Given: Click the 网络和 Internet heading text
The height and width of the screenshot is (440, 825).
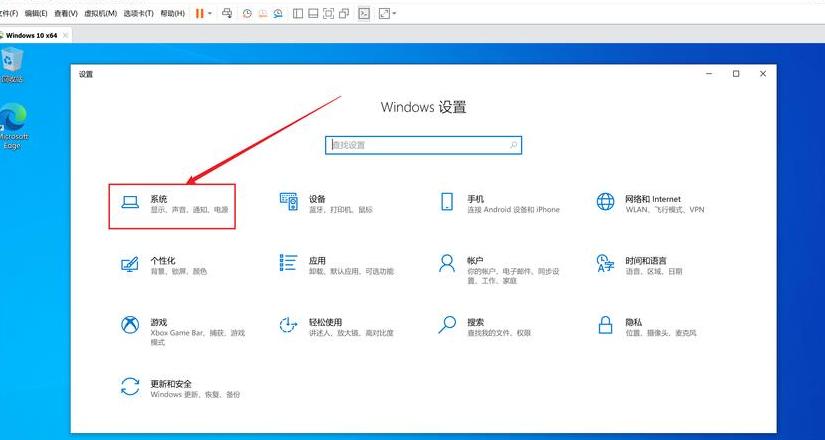Looking at the screenshot, I should 653,199.
